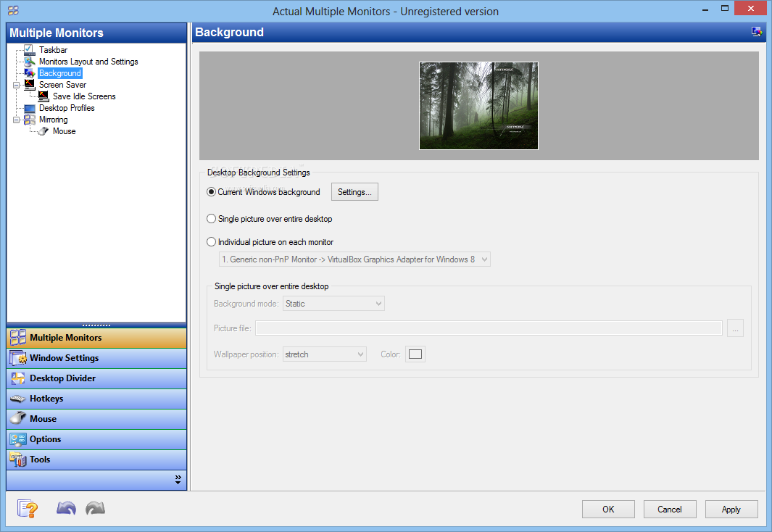Click the Screen Saver tree icon
The height and width of the screenshot is (532, 772).
click(x=29, y=85)
